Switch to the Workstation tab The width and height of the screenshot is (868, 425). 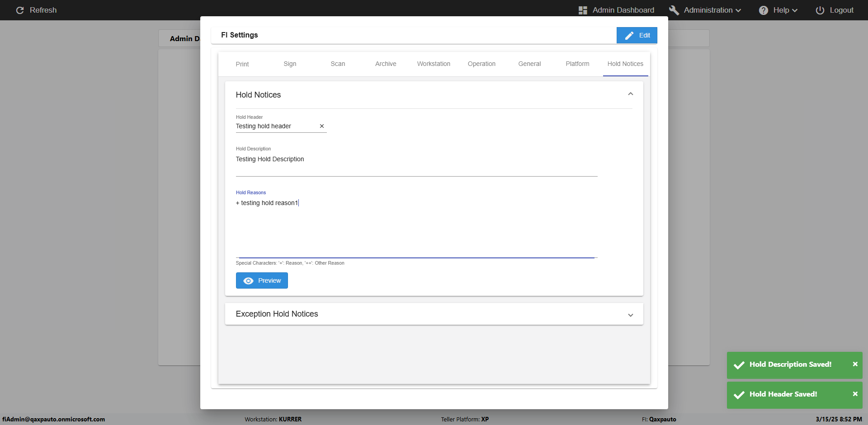point(434,64)
